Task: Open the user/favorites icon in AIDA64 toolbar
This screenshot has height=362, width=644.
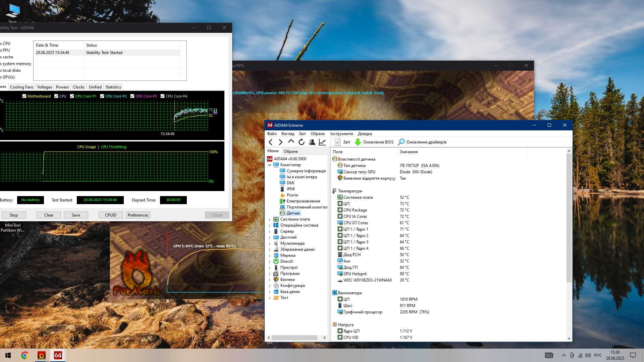Action: tap(312, 142)
